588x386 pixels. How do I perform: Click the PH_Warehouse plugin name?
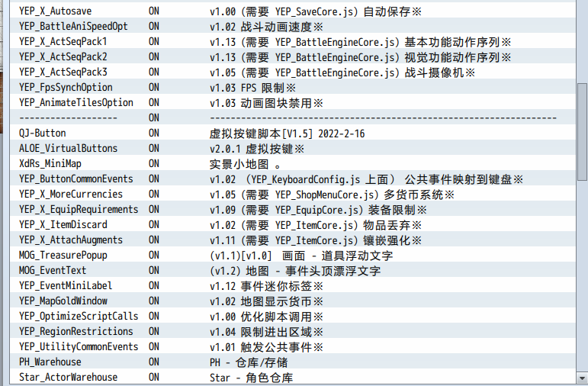pyautogui.click(x=50, y=362)
